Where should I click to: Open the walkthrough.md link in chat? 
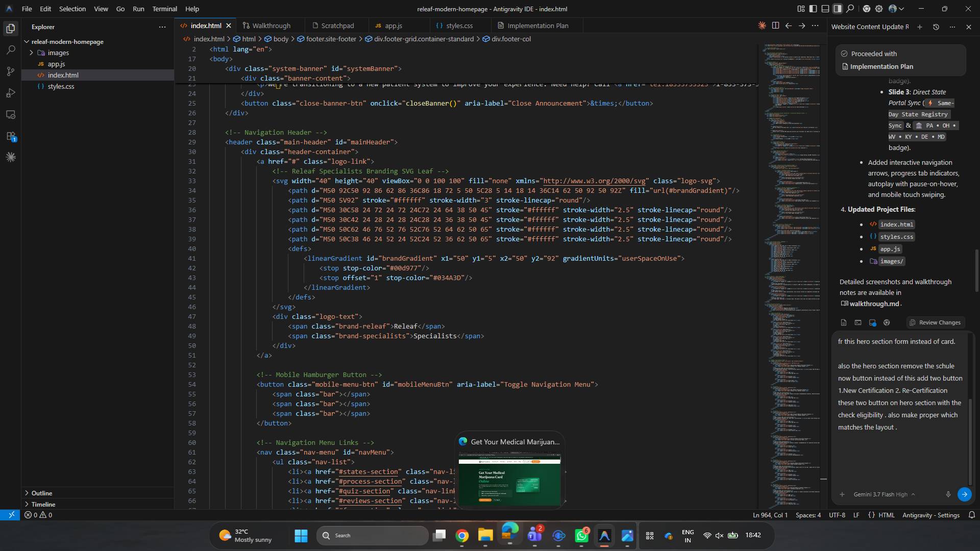point(874,304)
